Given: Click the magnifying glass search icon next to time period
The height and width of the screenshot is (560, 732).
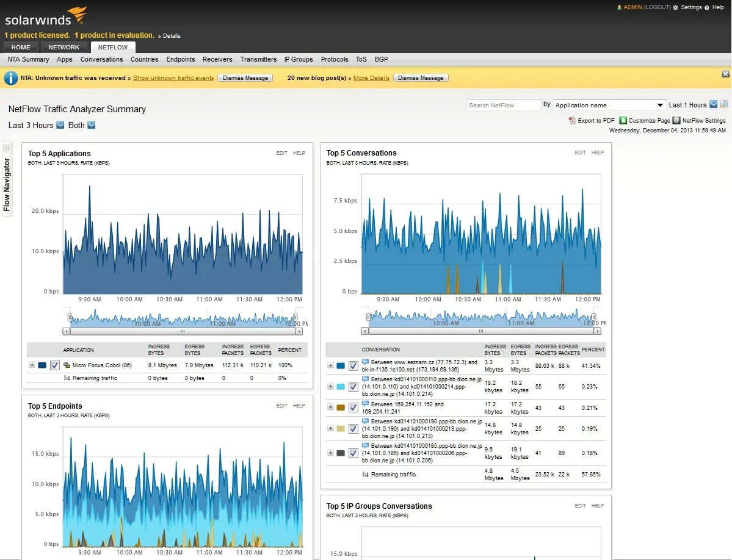Looking at the screenshot, I should [x=724, y=105].
